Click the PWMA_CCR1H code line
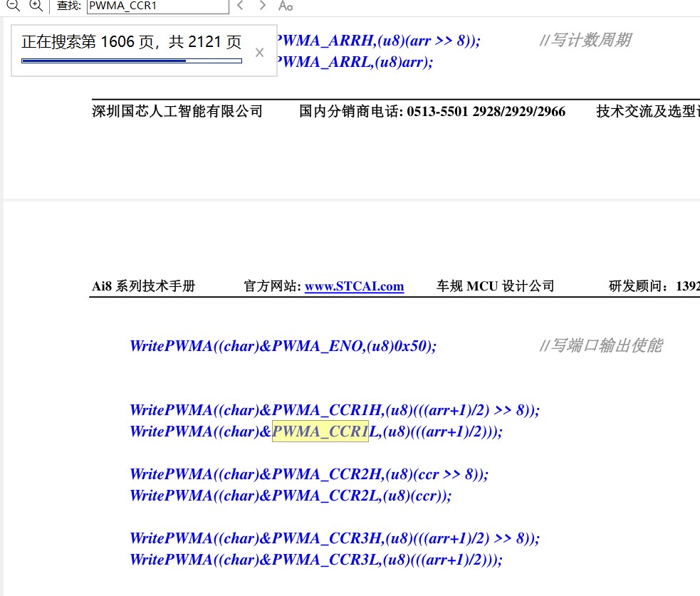Image resolution: width=700 pixels, height=596 pixels. [x=335, y=410]
